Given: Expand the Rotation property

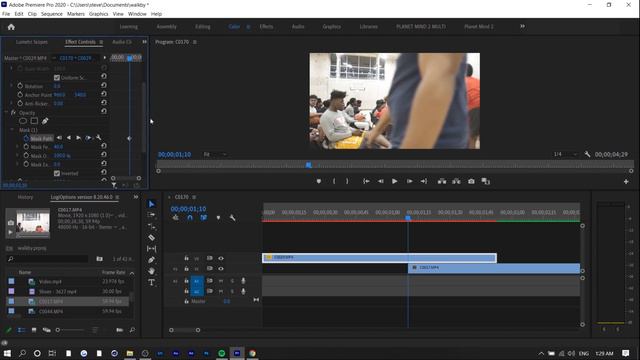Looking at the screenshot, I should pyautogui.click(x=11, y=86).
